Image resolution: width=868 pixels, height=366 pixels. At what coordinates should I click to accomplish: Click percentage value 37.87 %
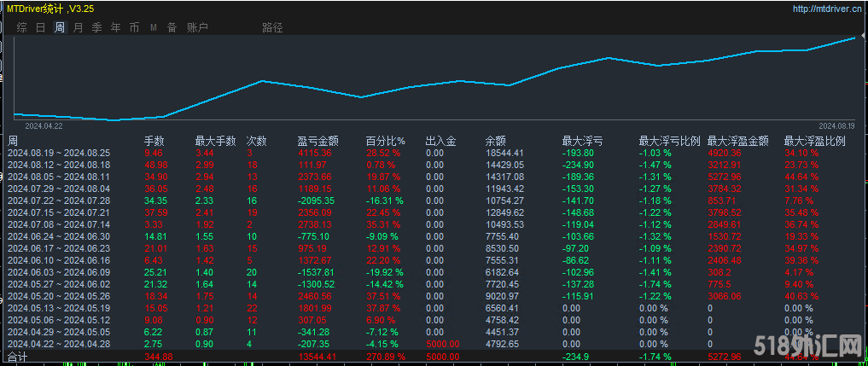point(383,308)
